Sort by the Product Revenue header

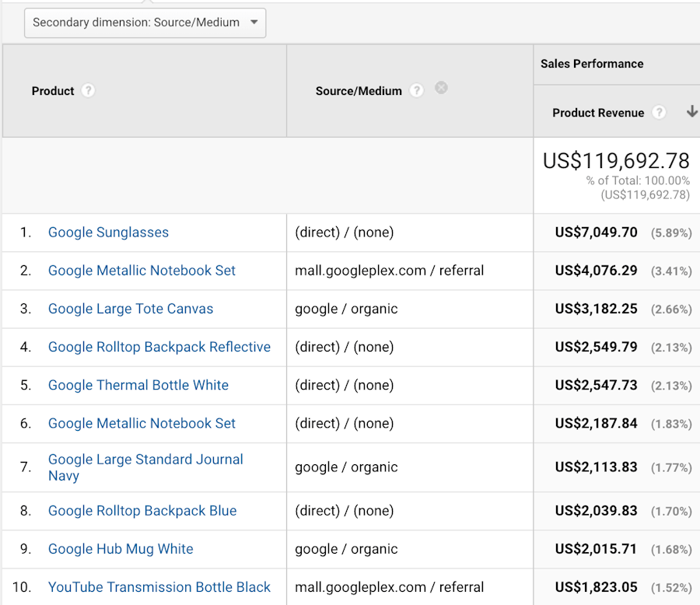click(x=598, y=113)
